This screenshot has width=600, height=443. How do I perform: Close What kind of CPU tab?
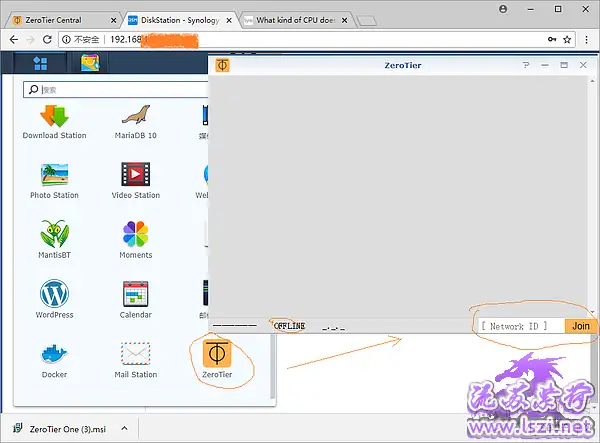(x=345, y=20)
